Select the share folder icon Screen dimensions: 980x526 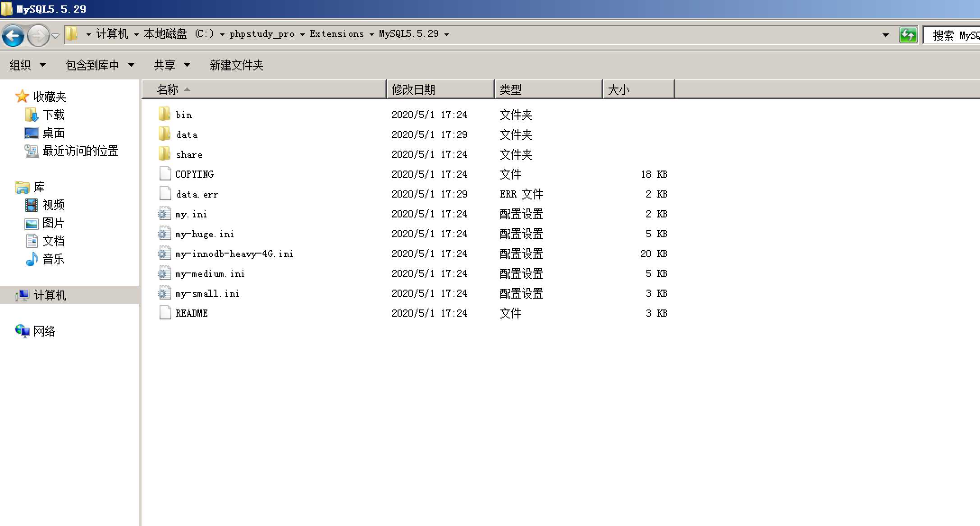165,154
